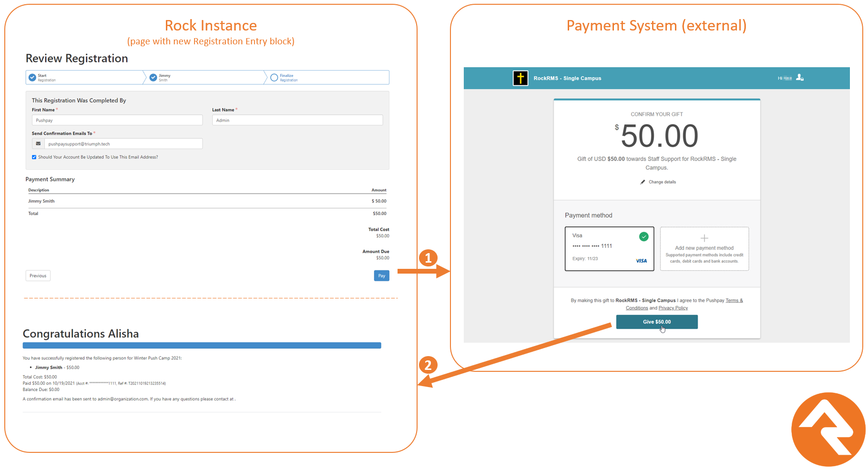This screenshot has height=470, width=868.
Task: Click the Congratulations Alisha heading
Action: pyautogui.click(x=81, y=334)
